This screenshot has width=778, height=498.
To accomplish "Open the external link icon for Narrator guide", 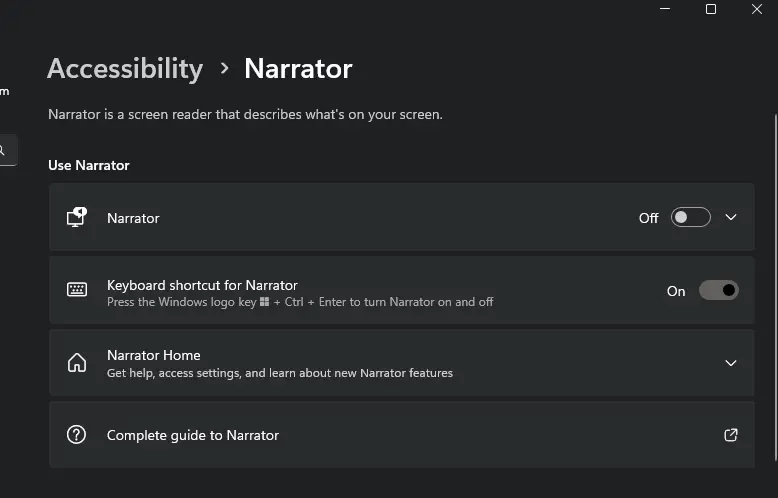I will (730, 435).
